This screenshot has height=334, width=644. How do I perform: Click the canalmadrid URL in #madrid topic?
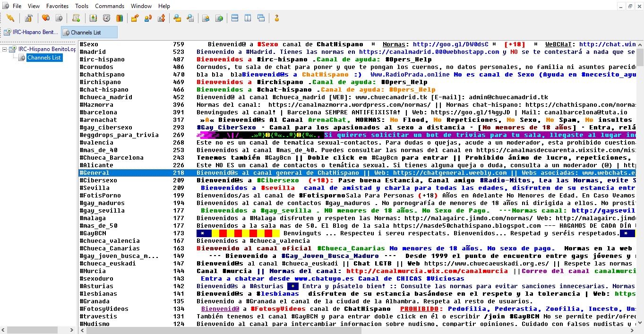coord(429,52)
